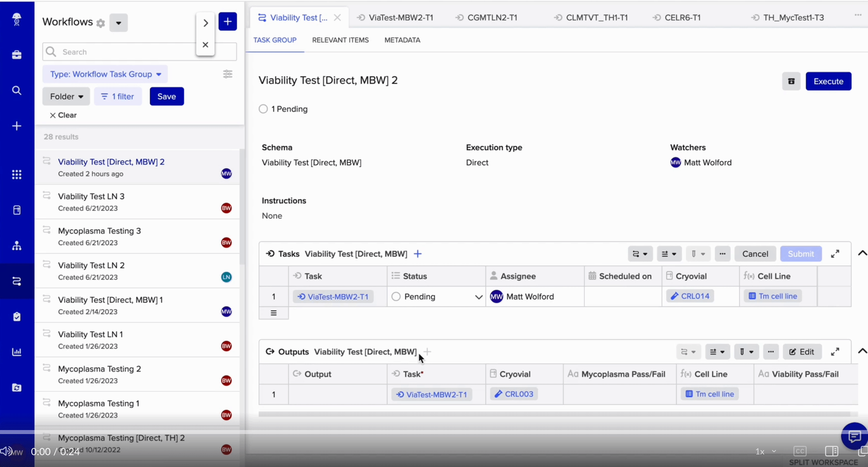Open the chat support bubble

click(x=854, y=437)
